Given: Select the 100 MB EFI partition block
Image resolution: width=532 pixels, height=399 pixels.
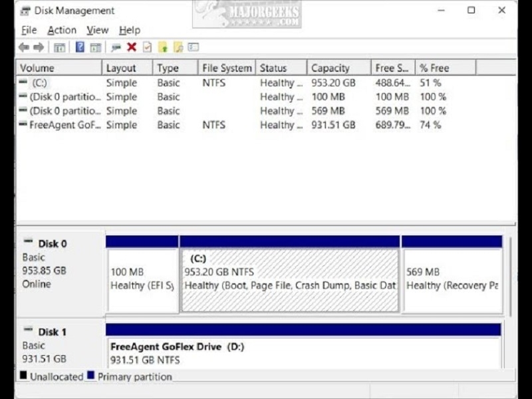Looking at the screenshot, I should tap(142, 279).
